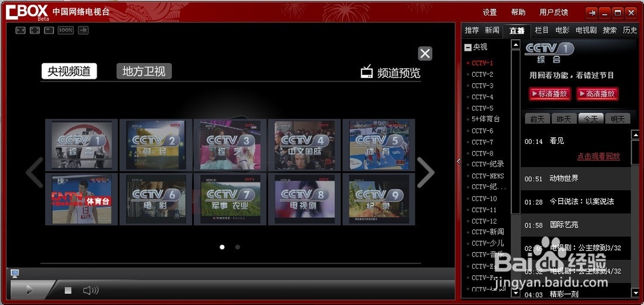Open CCTV-8 电视剧 channel thumbnail
The width and height of the screenshot is (644, 305).
pos(305,199)
